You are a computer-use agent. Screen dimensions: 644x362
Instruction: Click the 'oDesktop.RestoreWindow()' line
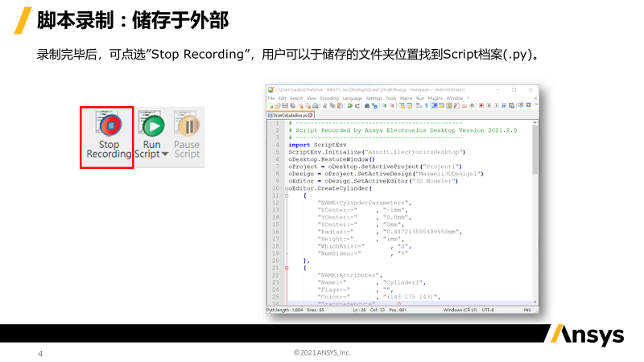[x=332, y=159]
